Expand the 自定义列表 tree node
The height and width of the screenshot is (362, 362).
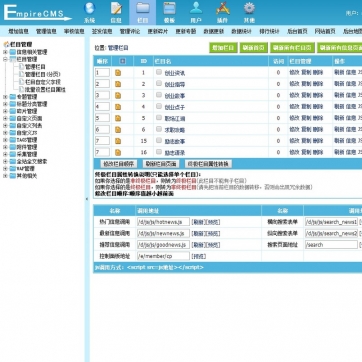coord(5,126)
